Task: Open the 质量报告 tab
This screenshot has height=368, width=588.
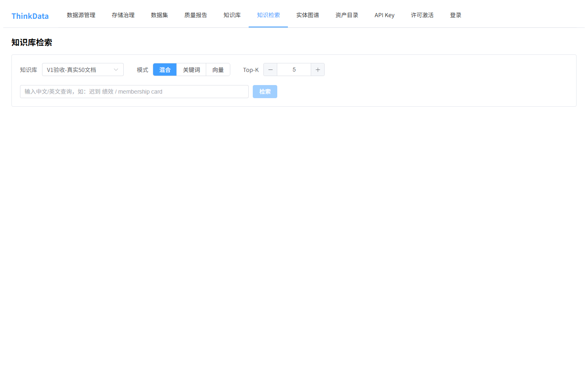Action: [x=196, y=15]
